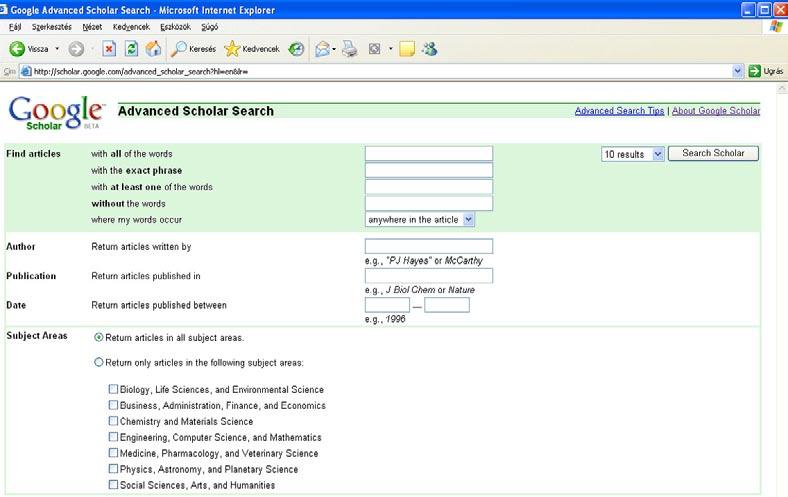Open the Eszközök menu
This screenshot has height=497, width=788.
coord(175,27)
